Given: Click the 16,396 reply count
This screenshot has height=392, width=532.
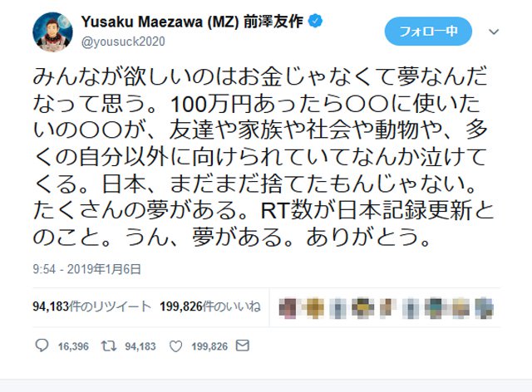Looking at the screenshot, I should click(73, 346).
